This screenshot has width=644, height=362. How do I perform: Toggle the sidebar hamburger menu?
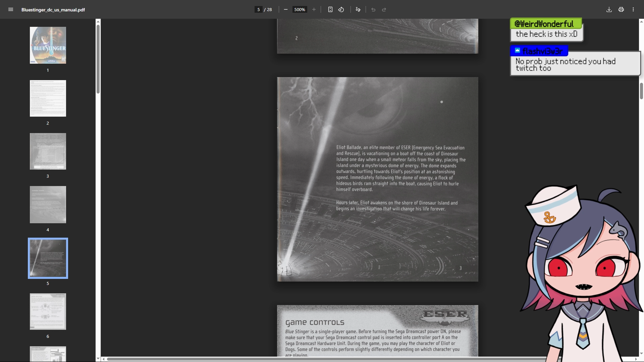(x=11, y=10)
